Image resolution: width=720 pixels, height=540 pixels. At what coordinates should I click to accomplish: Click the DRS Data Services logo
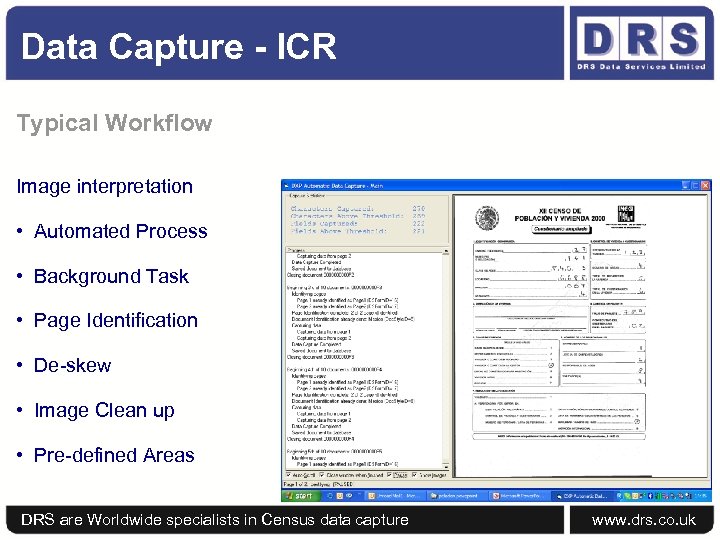point(641,43)
